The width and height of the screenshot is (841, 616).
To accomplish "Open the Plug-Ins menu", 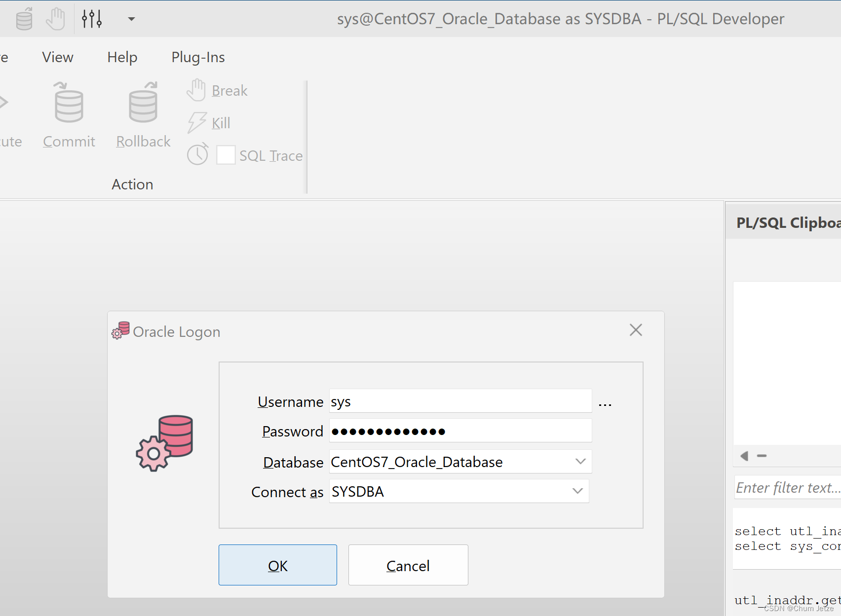I will point(198,57).
